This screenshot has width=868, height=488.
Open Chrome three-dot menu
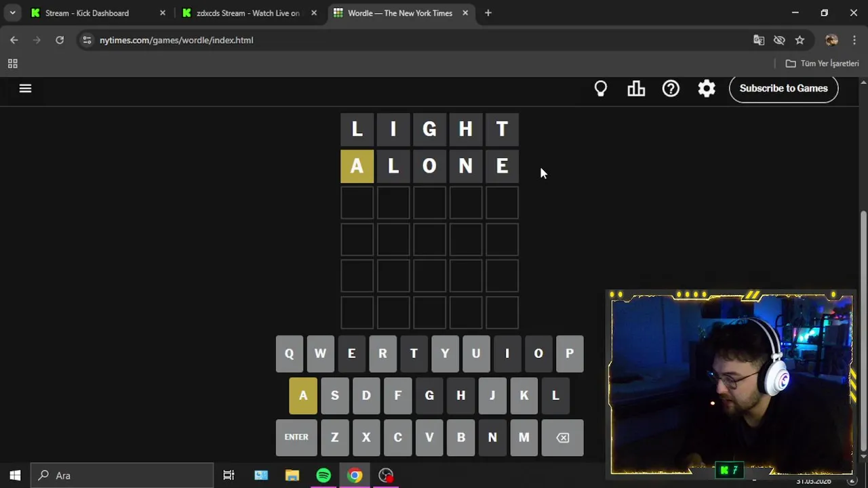coord(854,40)
